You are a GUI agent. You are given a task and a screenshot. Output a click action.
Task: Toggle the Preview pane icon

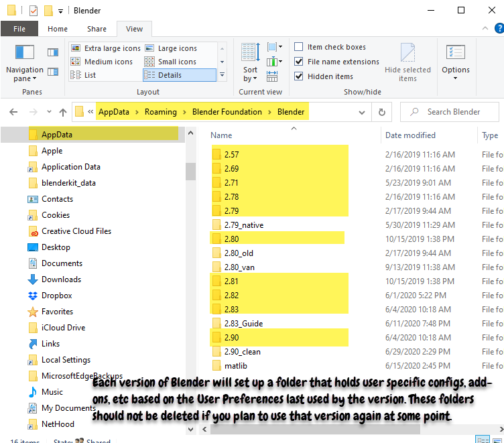[x=53, y=52]
